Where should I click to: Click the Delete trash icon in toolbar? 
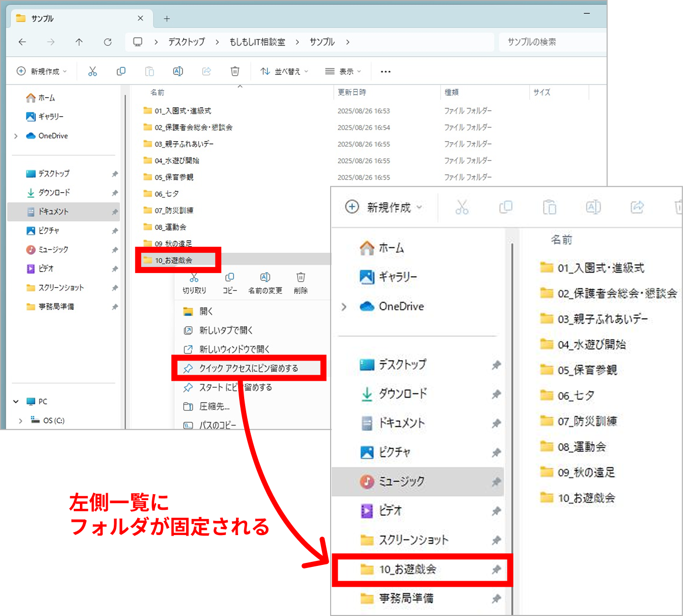[x=235, y=71]
